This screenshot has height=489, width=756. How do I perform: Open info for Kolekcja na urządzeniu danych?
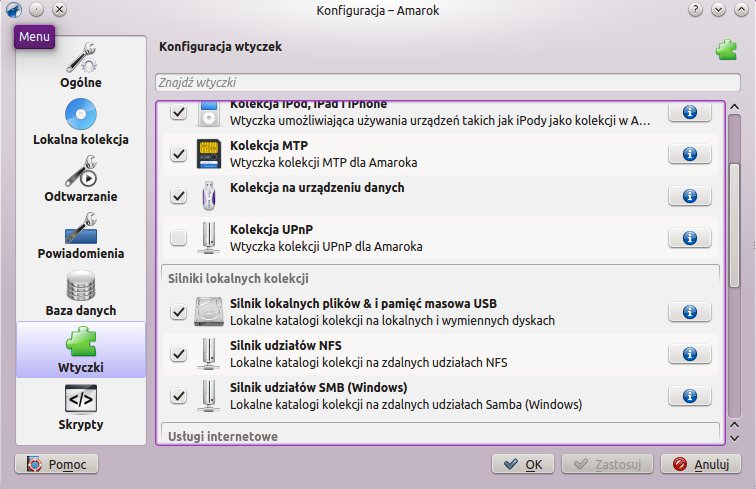(x=689, y=196)
